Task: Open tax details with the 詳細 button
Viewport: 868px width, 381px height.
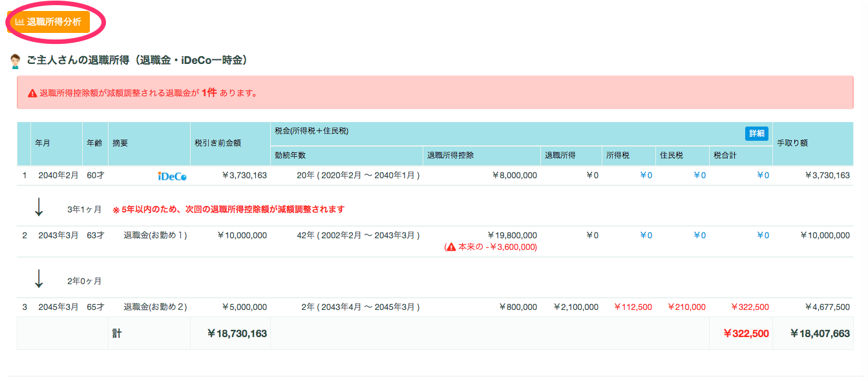Action: 756,134
